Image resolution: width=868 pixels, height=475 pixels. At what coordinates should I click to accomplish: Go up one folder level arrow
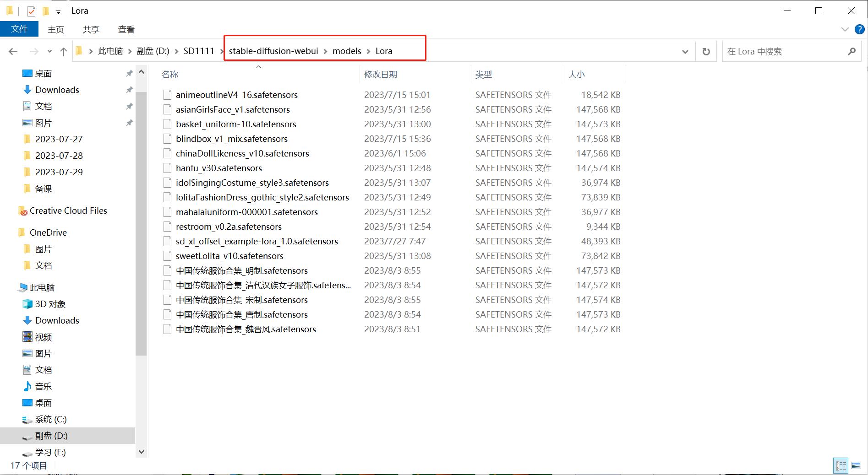pyautogui.click(x=64, y=51)
